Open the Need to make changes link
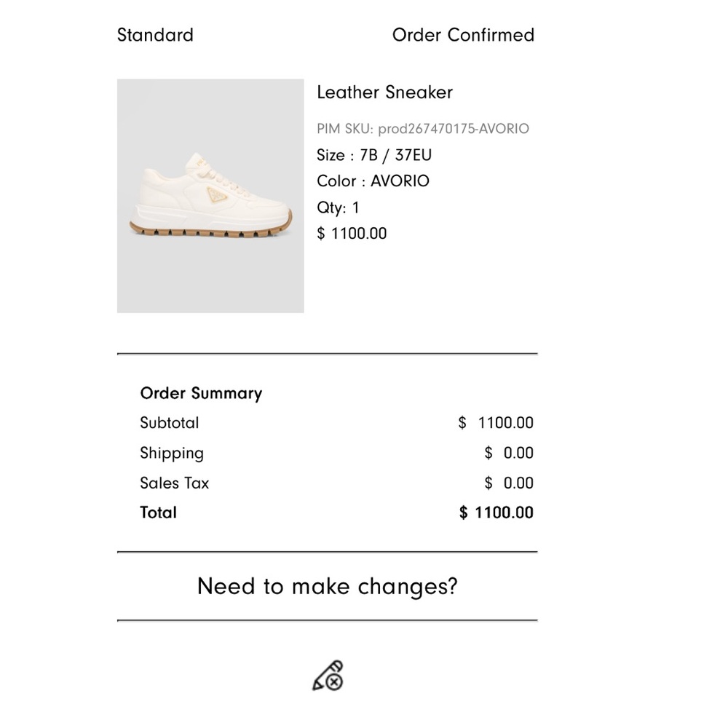This screenshot has height=728, width=728. (x=327, y=586)
